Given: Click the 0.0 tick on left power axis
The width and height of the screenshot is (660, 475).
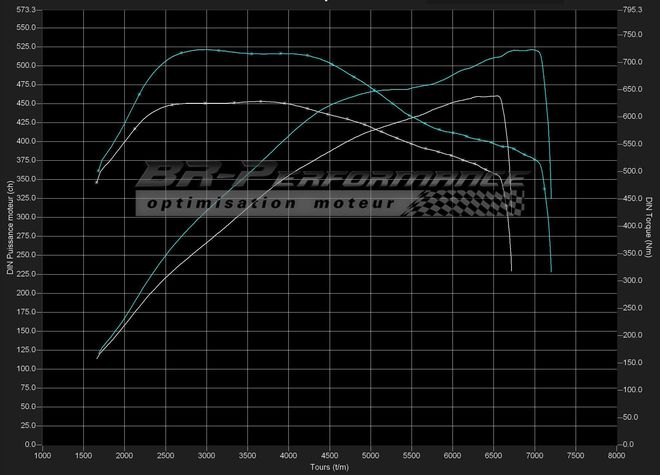Looking at the screenshot, I should (x=31, y=444).
